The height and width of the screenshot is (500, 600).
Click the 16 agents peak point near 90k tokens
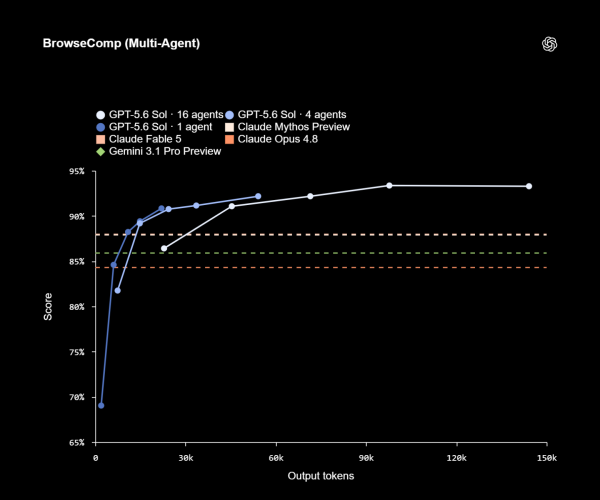389,186
